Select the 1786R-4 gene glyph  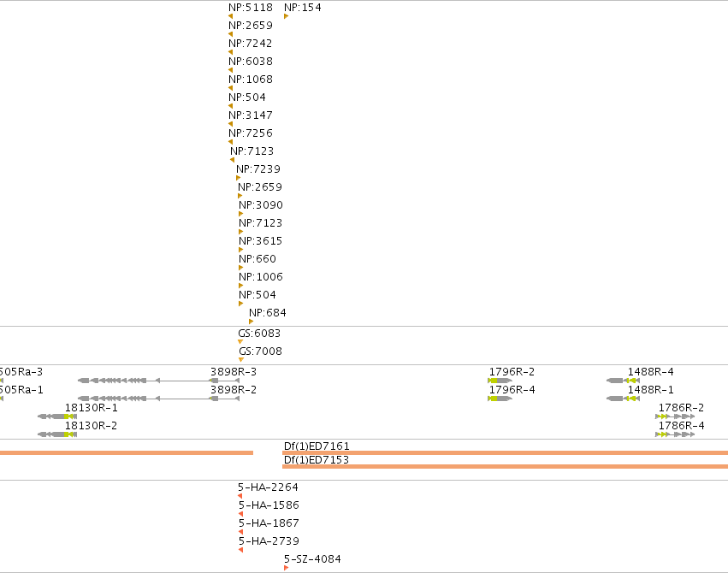(x=675, y=434)
